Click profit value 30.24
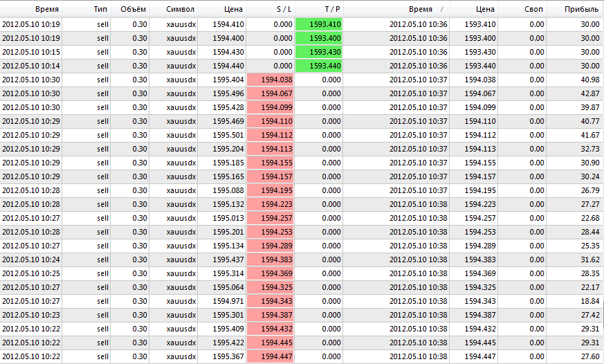 (x=591, y=176)
